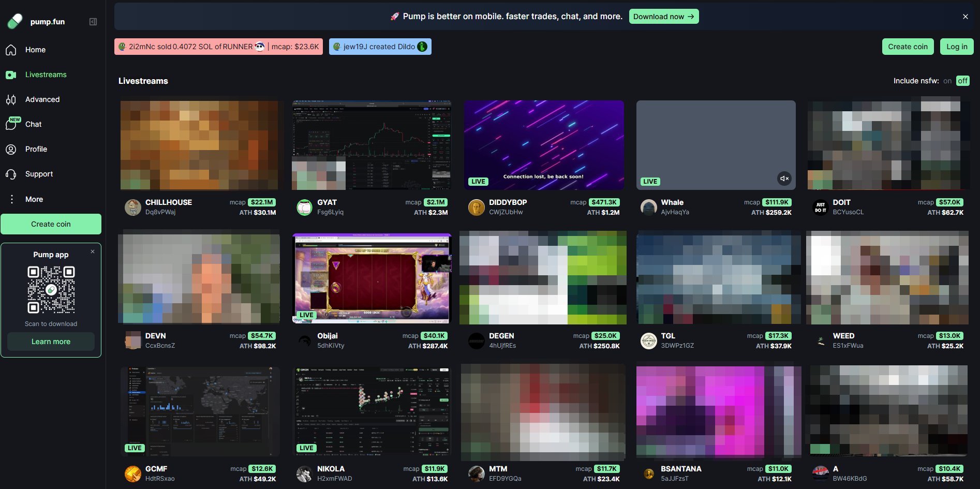The width and height of the screenshot is (980, 489).
Task: Turn Include nsfw off
Action: pos(962,81)
